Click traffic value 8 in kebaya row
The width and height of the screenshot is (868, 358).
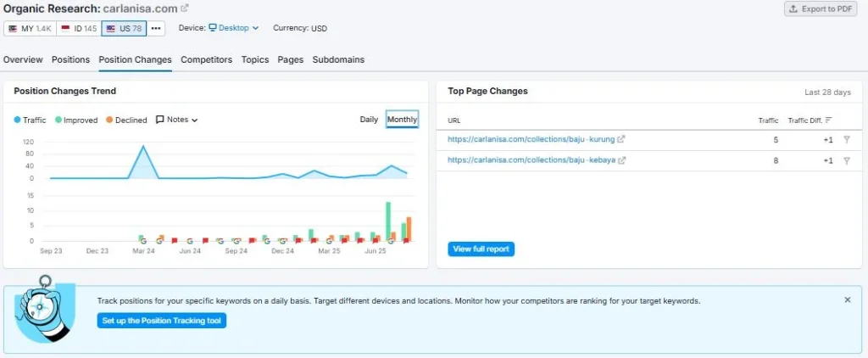click(x=776, y=160)
